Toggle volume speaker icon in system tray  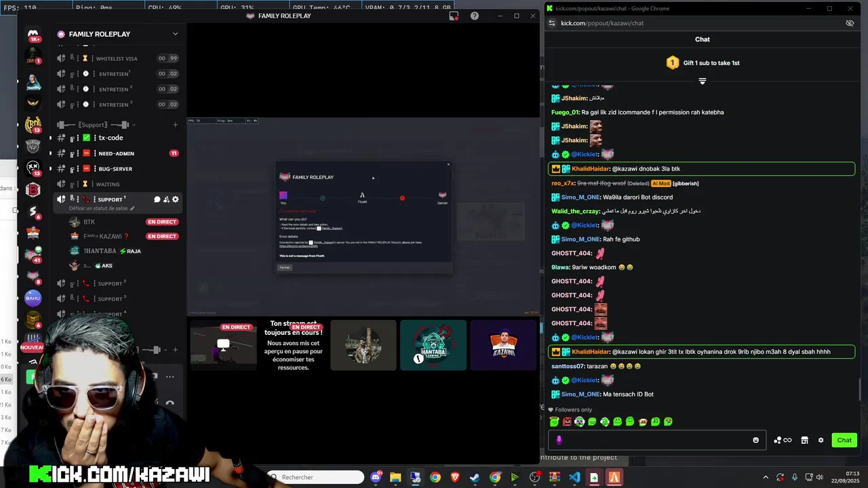click(819, 477)
